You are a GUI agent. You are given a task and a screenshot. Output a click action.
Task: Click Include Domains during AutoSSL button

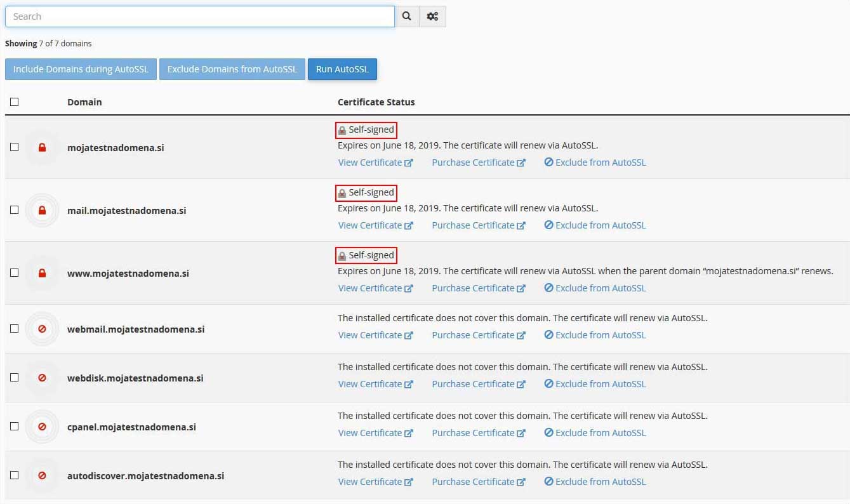click(x=81, y=69)
